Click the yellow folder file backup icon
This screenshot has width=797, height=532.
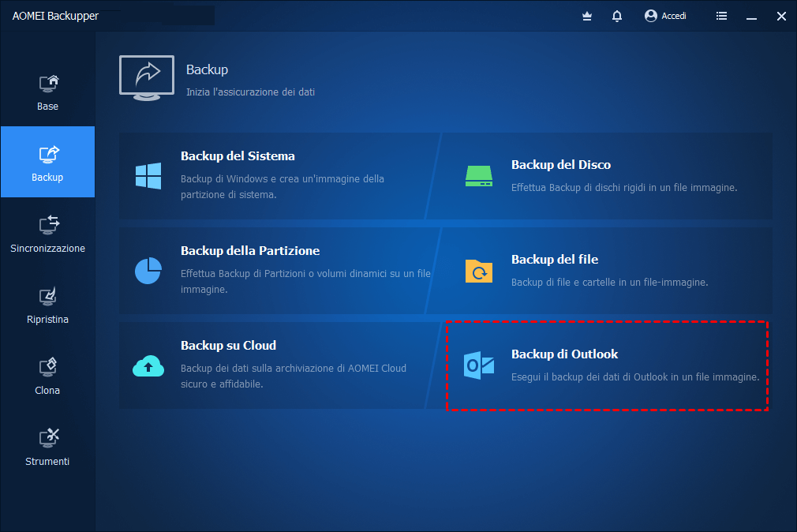tap(479, 271)
